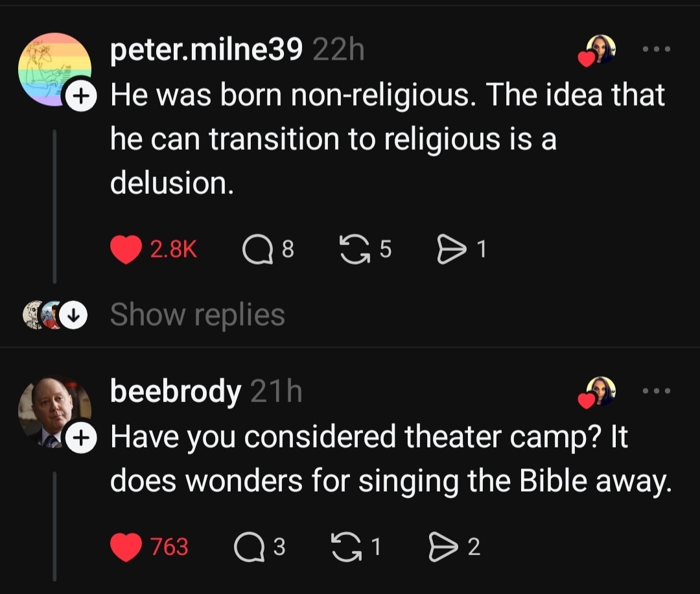This screenshot has height=594, width=700.
Task: Open the peter.milne39 username profile
Action: 206,51
